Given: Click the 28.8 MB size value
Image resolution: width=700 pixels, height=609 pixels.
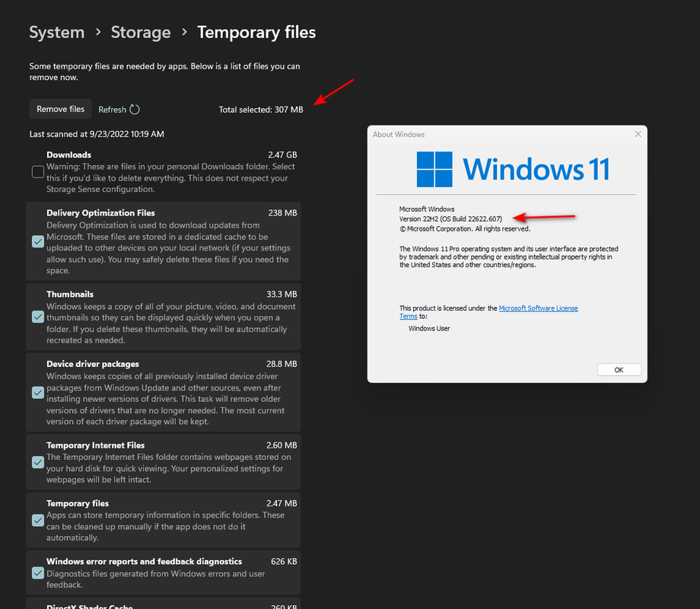Looking at the screenshot, I should 282,364.
